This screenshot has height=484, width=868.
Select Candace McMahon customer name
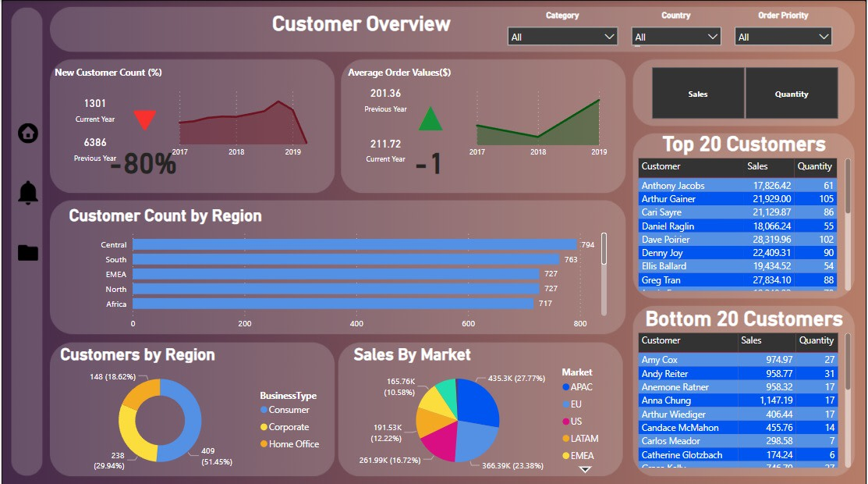[680, 428]
